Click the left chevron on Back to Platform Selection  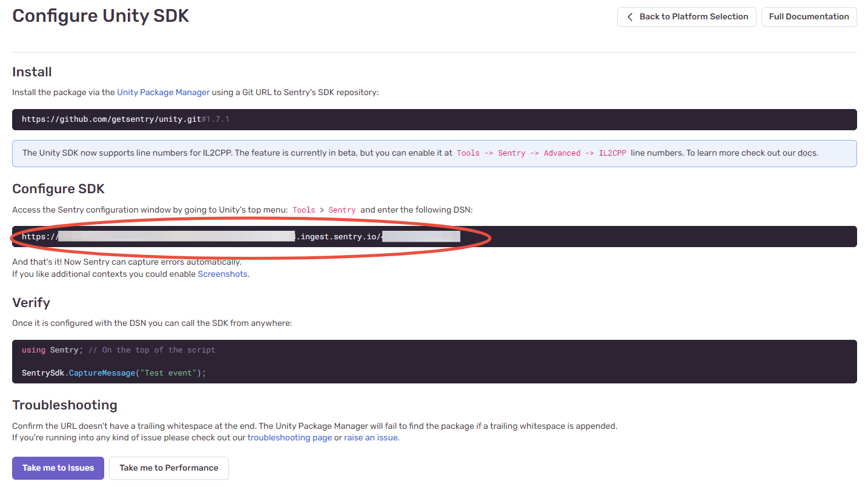point(630,17)
